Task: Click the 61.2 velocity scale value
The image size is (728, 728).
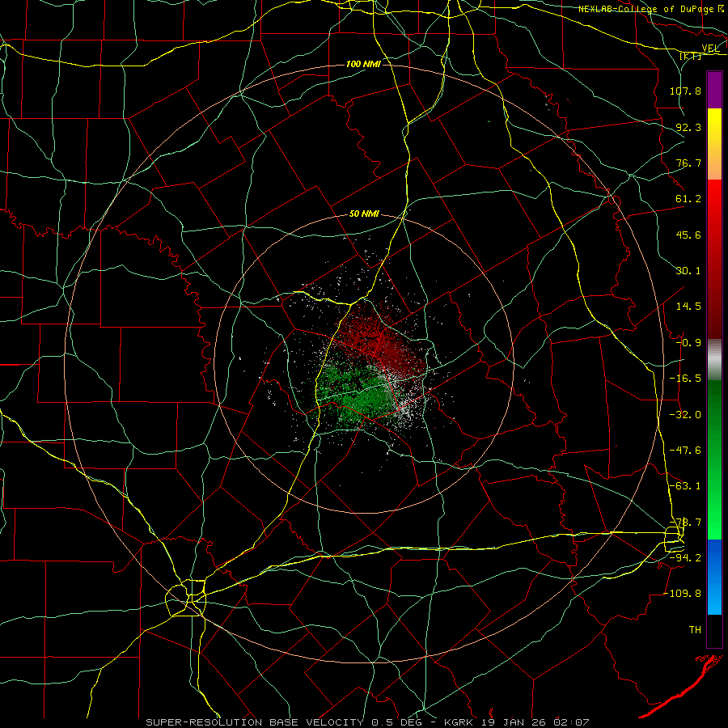Action: 688,199
